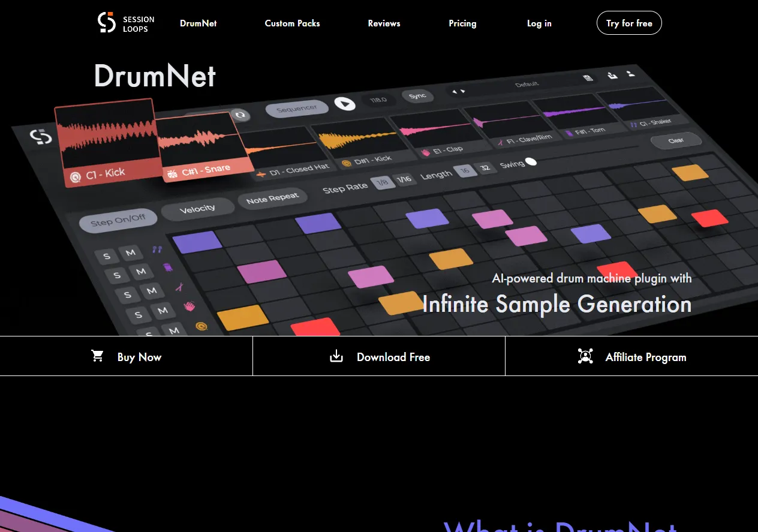Click the Try for free button

tap(629, 23)
